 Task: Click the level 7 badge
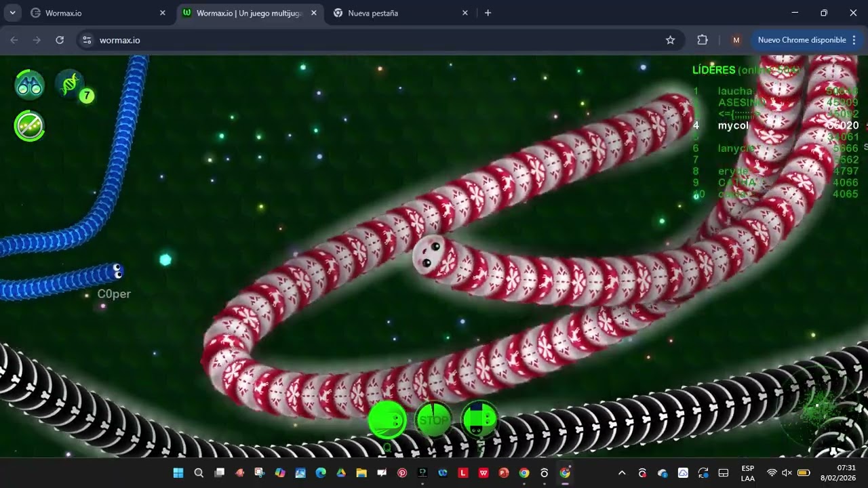(86, 96)
